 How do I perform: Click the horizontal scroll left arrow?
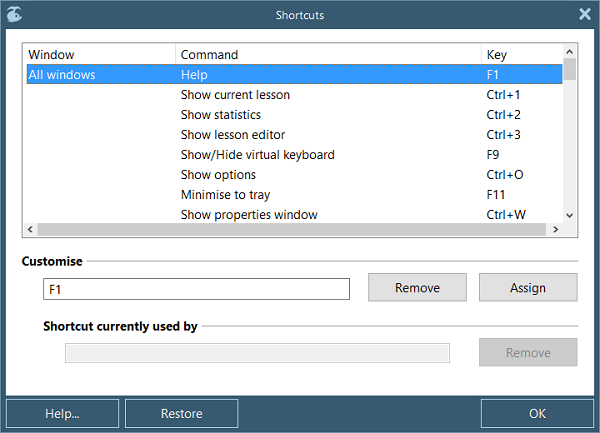(x=30, y=229)
